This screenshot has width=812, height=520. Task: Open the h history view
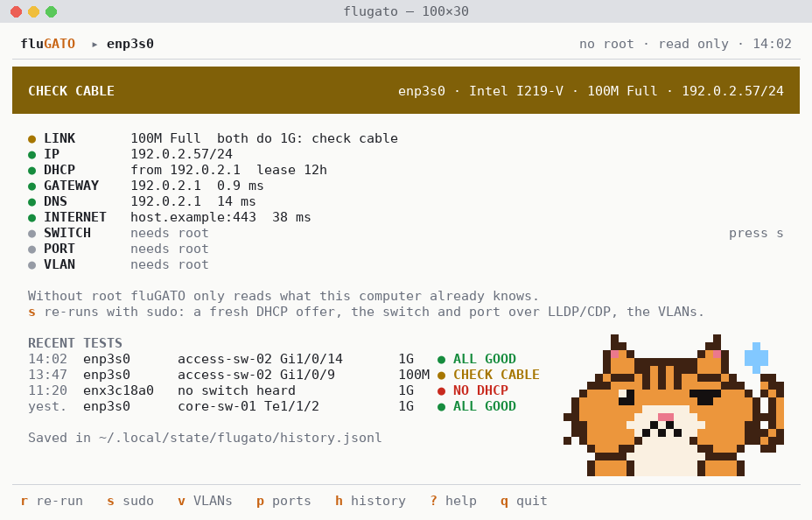370,501
